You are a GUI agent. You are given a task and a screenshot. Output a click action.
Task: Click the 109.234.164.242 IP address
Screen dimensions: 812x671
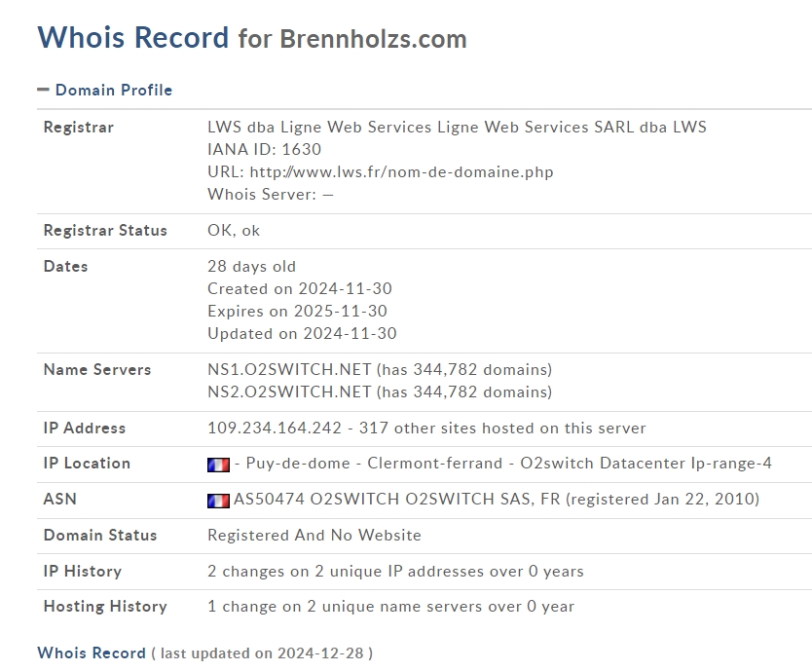point(275,428)
